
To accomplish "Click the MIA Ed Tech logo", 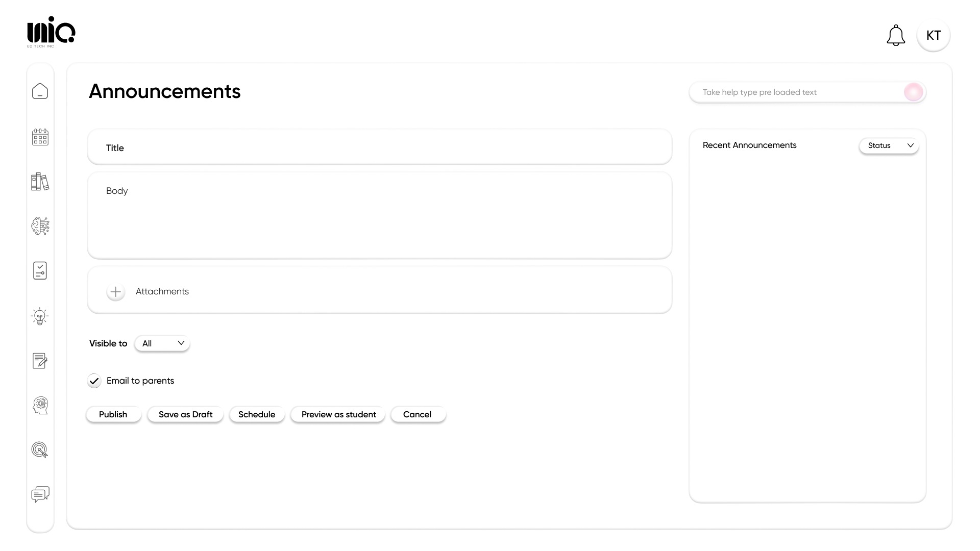I will [50, 31].
